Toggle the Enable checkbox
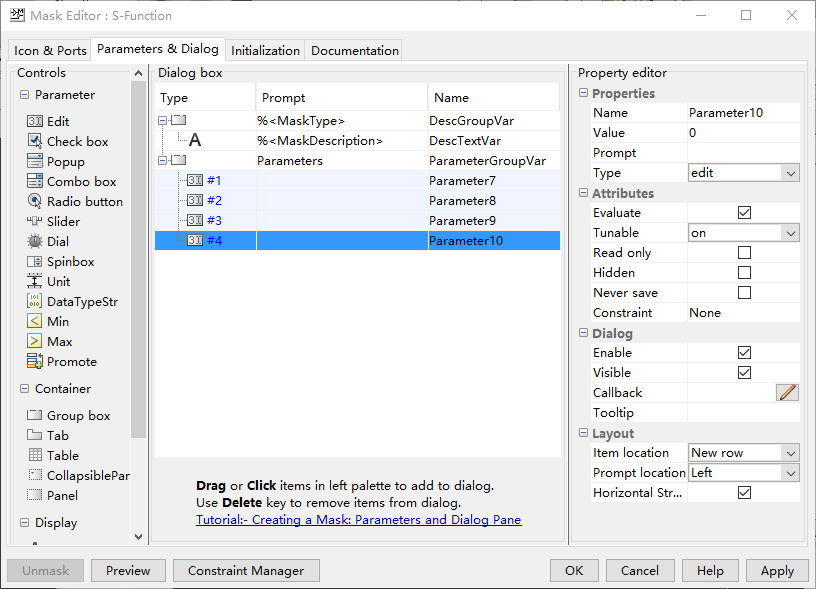Viewport: 816px width, 589px height. point(744,352)
